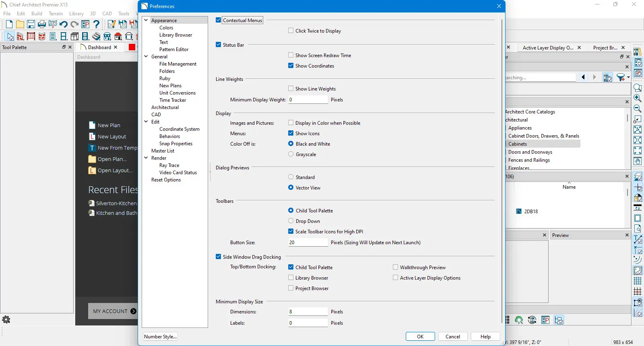Select Video Card Status in the tree
Image resolution: width=644 pixels, height=346 pixels.
[x=178, y=173]
